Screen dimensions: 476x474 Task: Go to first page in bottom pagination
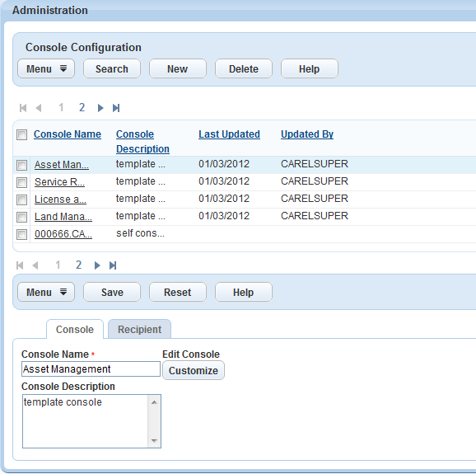20,265
